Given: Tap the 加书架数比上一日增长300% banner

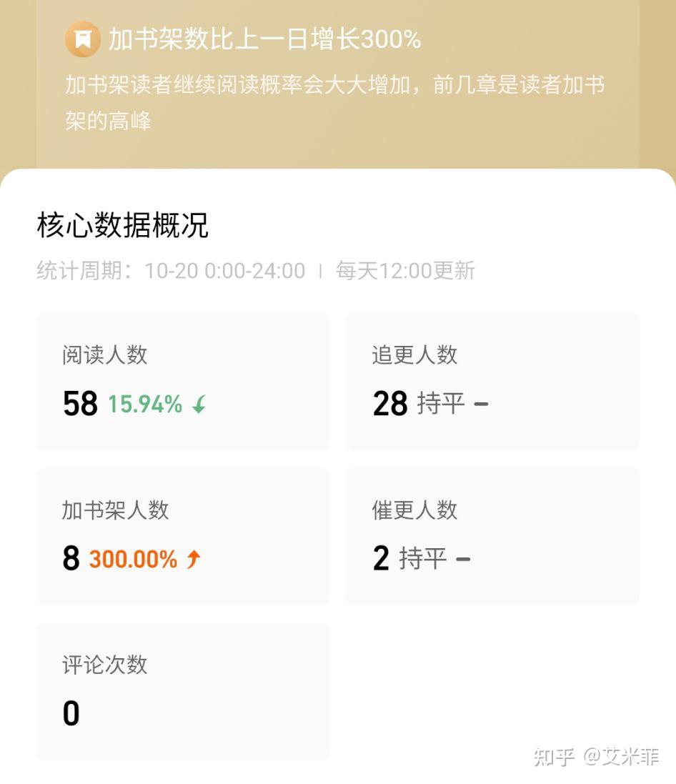Looking at the screenshot, I should (x=264, y=39).
